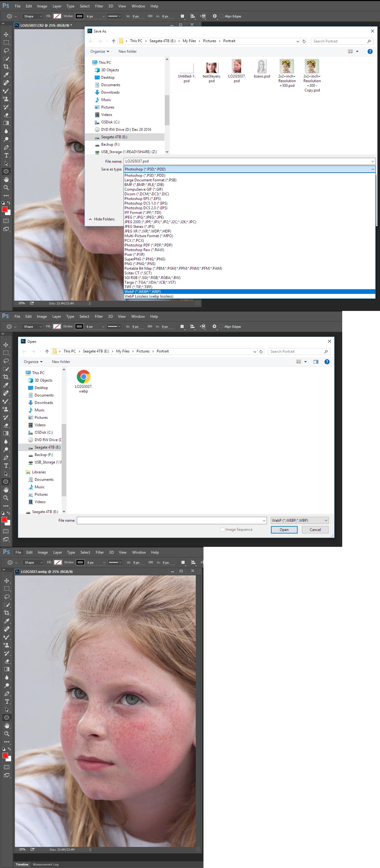This screenshot has height=868, width=380.
Task: Select bzaxo.psd thumbnail in Save As dialog
Action: [x=262, y=69]
